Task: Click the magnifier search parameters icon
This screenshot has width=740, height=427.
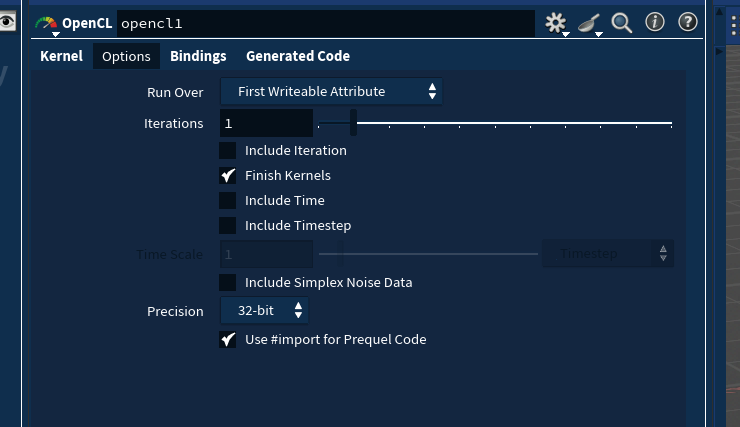Action: pyautogui.click(x=622, y=22)
